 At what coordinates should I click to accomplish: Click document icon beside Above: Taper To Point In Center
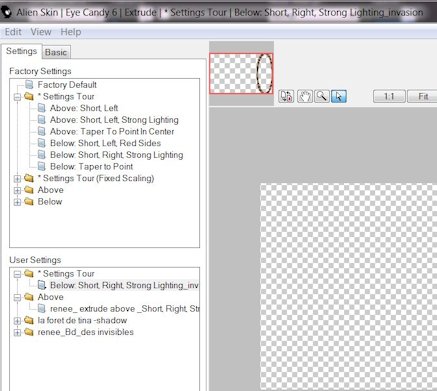[42, 131]
